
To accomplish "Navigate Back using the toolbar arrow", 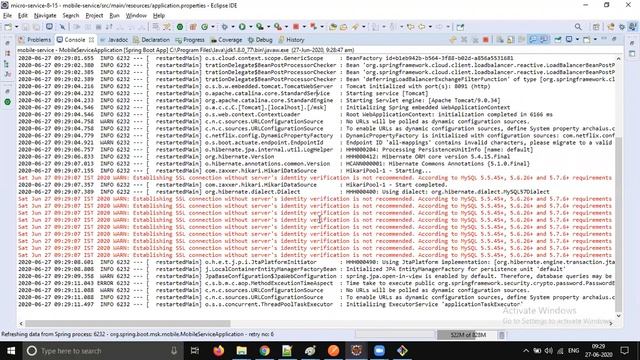I will [x=422, y=27].
